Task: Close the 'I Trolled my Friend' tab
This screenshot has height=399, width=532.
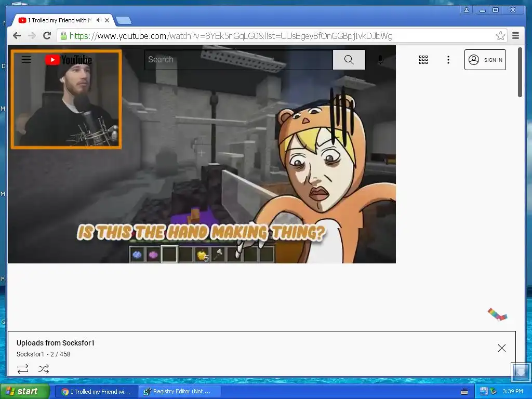Action: (107, 20)
